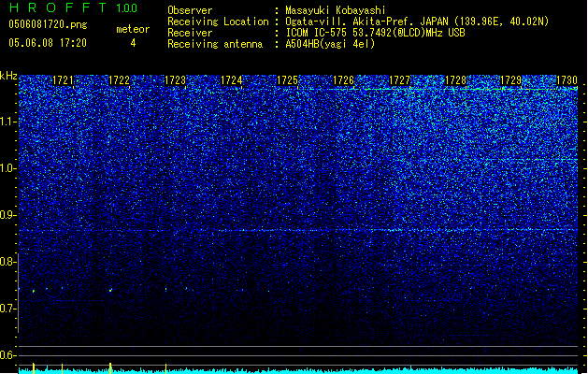Click the yellow meteor marker below 1722

click(x=110, y=368)
